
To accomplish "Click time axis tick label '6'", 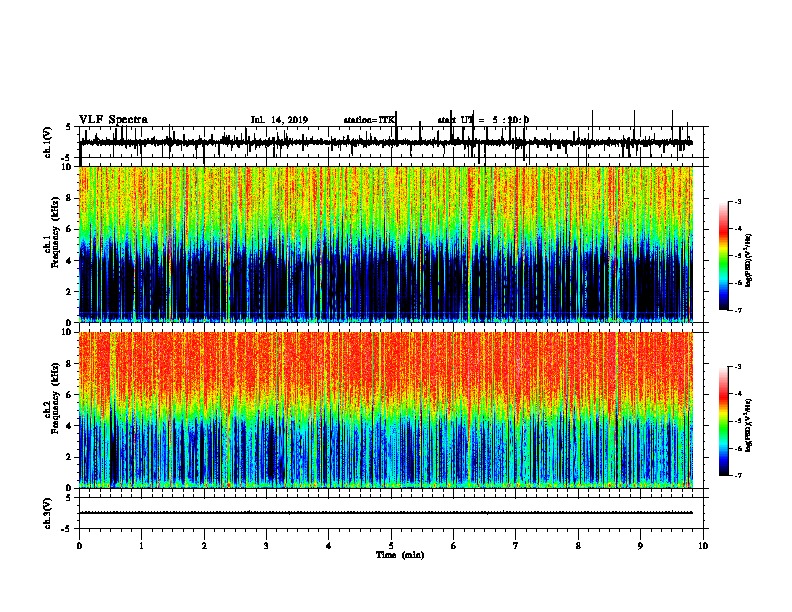I will click(454, 546).
